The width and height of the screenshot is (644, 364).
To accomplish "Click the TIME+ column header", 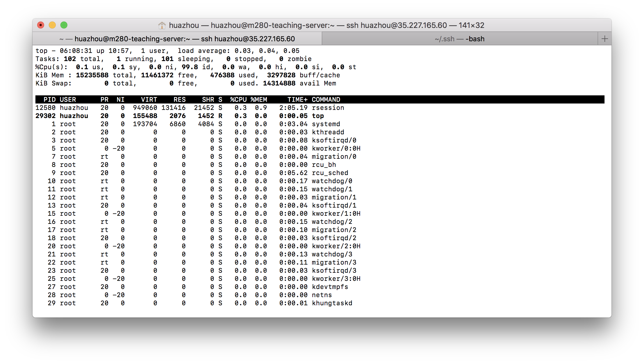I will tap(297, 99).
